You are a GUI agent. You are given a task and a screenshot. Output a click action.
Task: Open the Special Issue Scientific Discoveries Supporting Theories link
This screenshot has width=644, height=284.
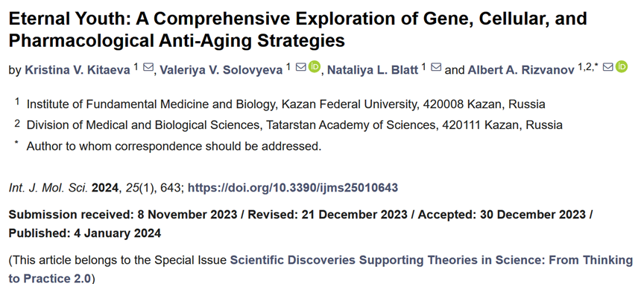tap(321, 269)
